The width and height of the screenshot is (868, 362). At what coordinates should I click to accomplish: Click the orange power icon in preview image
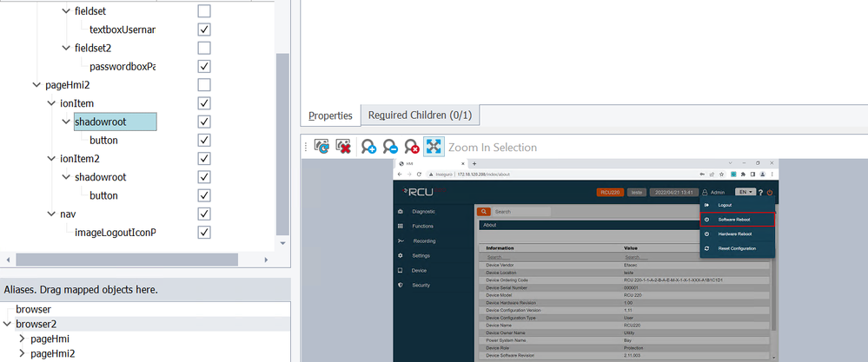pos(770,193)
